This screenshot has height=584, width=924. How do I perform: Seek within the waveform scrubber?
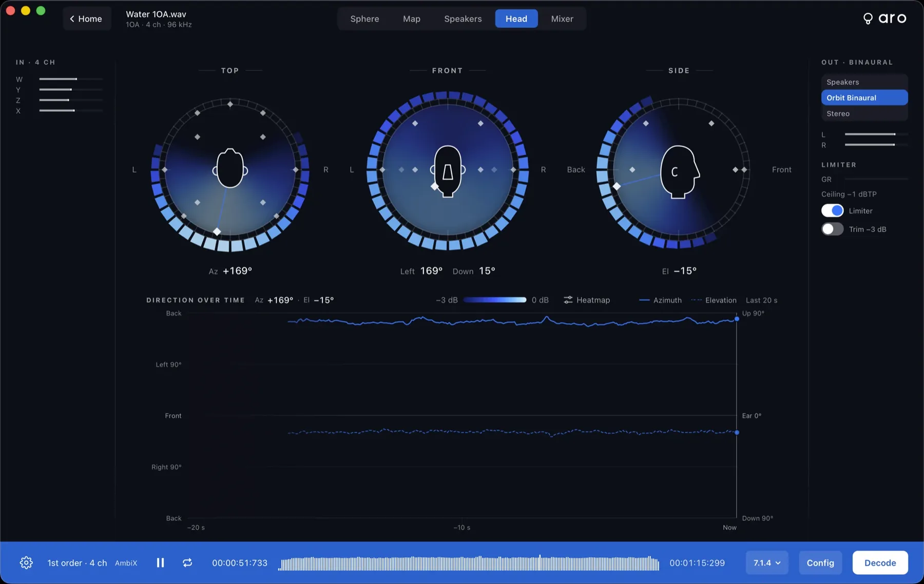tap(468, 563)
